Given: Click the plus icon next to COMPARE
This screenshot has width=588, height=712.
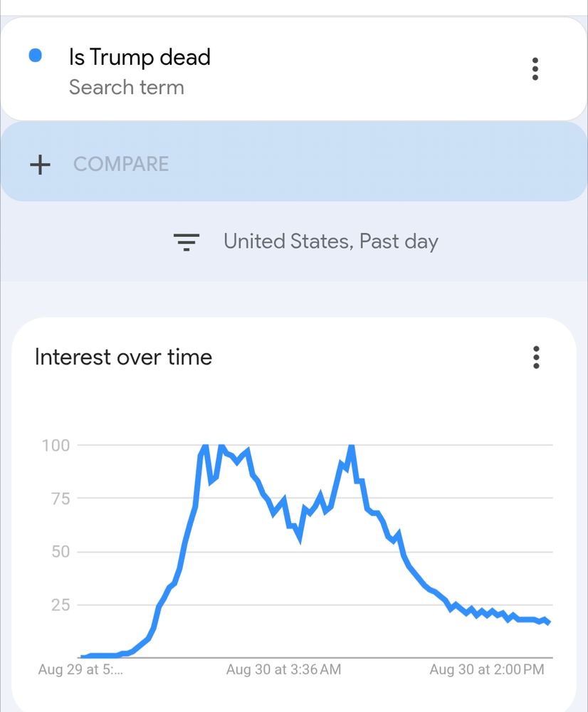Looking at the screenshot, I should coord(40,164).
